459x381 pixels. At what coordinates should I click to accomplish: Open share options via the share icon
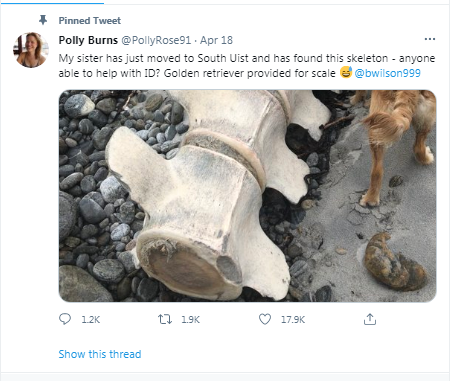370,319
